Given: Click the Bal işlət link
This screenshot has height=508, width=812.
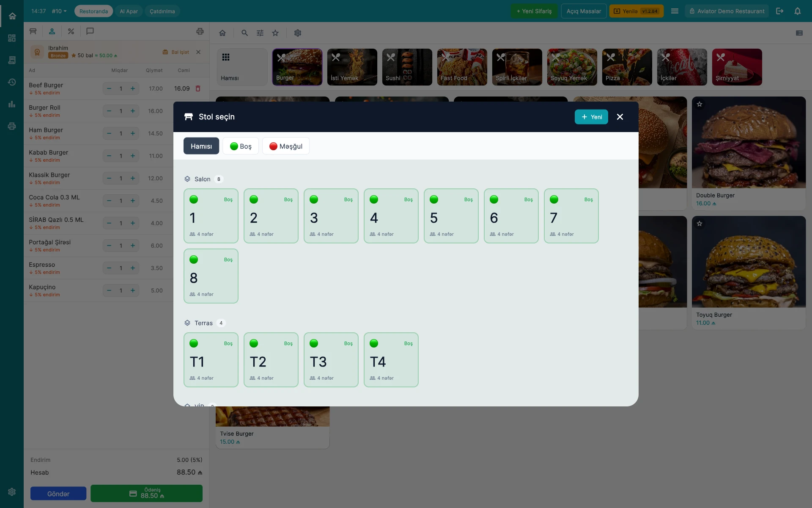Looking at the screenshot, I should coord(176,52).
